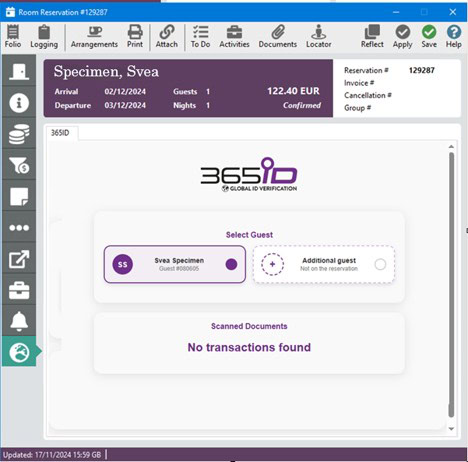Viewport: 468px width, 462px height.
Task: Open the Documents paperclip icon
Action: 278,36
